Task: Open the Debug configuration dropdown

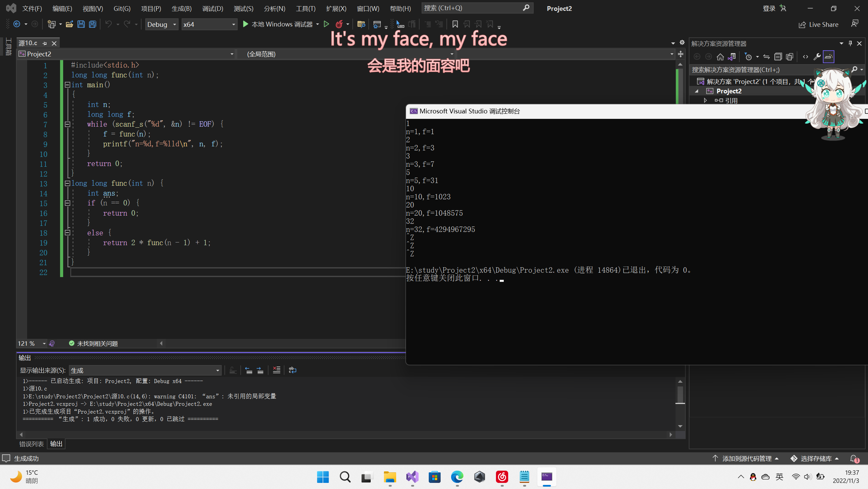Action: [162, 24]
